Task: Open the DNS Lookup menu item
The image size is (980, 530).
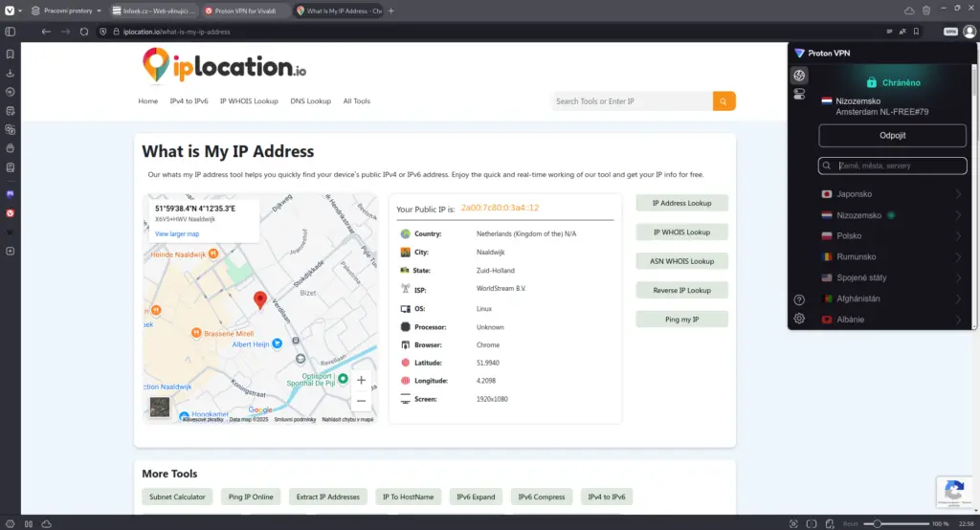Action: (310, 101)
